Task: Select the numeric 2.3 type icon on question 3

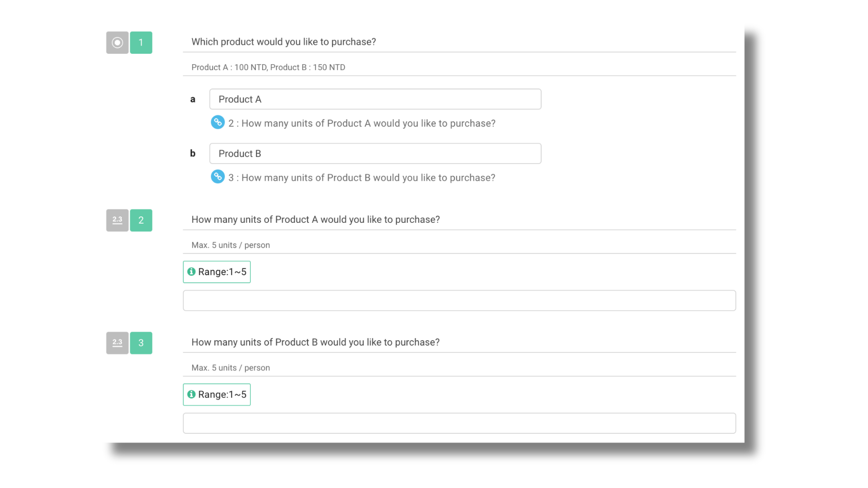Action: (117, 343)
